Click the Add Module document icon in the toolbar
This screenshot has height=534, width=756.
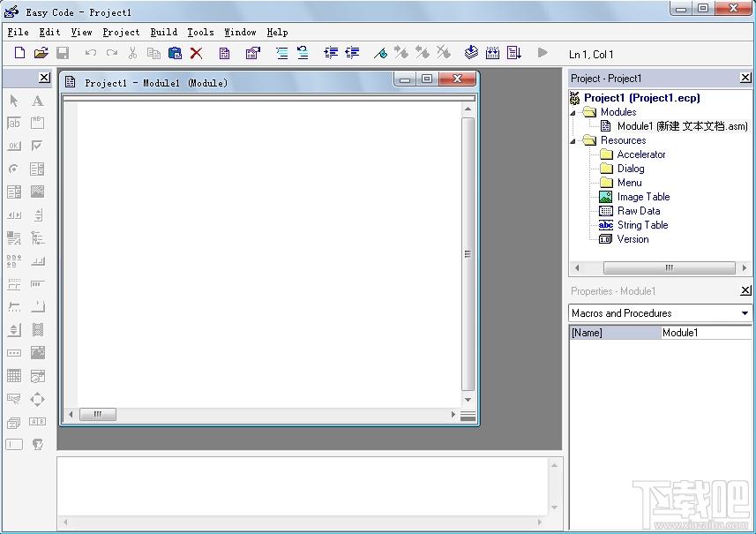point(224,53)
